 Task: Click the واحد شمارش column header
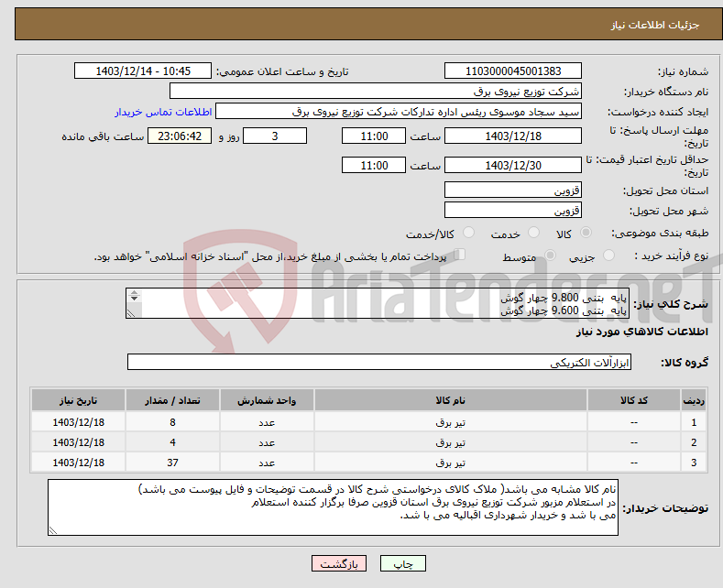[x=267, y=400]
